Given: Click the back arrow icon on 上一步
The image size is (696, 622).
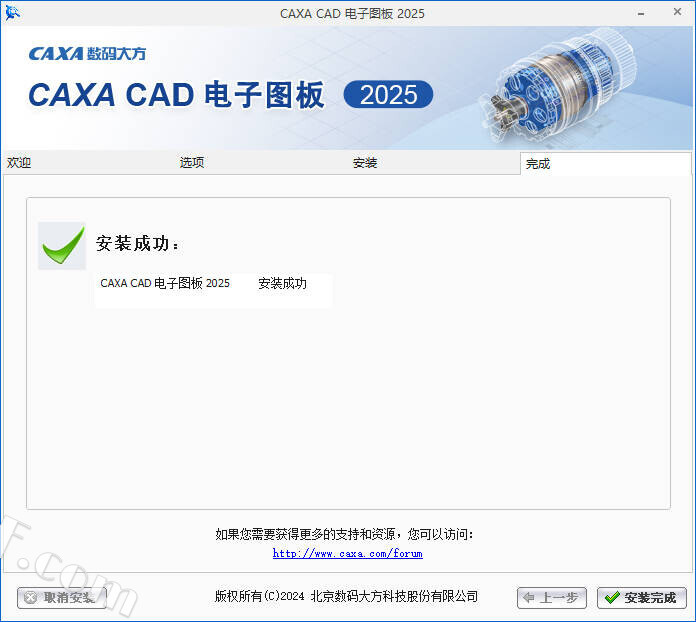Looking at the screenshot, I should (529, 598).
